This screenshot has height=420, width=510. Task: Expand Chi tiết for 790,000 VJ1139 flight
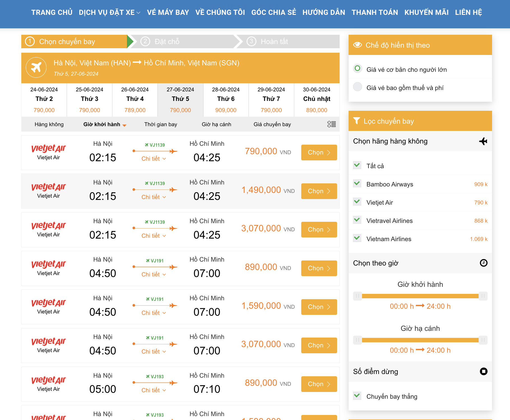click(154, 159)
